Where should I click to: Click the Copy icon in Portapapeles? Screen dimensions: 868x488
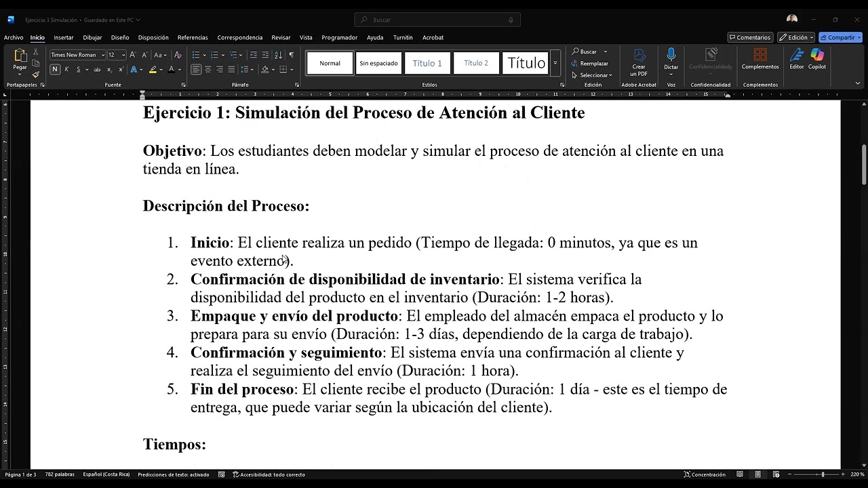coord(36,63)
